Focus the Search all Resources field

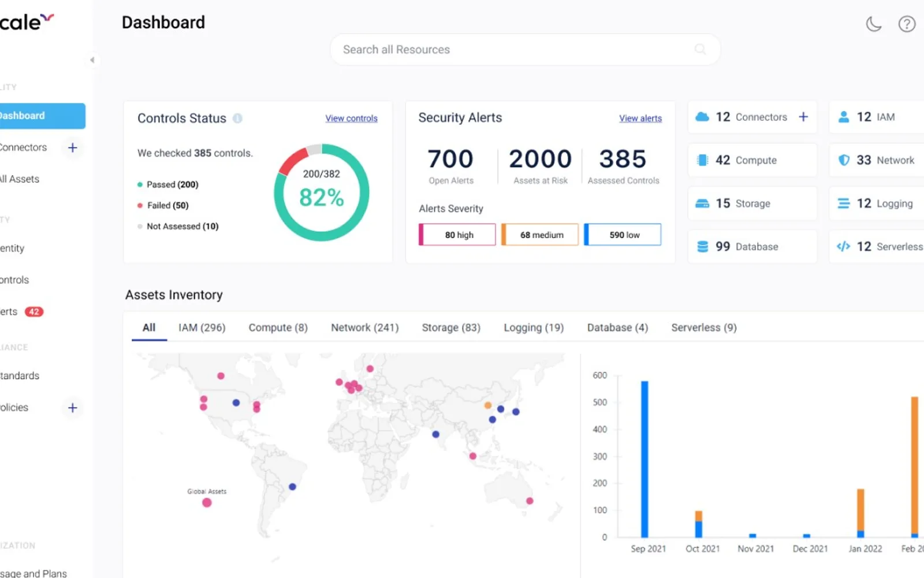coord(525,50)
